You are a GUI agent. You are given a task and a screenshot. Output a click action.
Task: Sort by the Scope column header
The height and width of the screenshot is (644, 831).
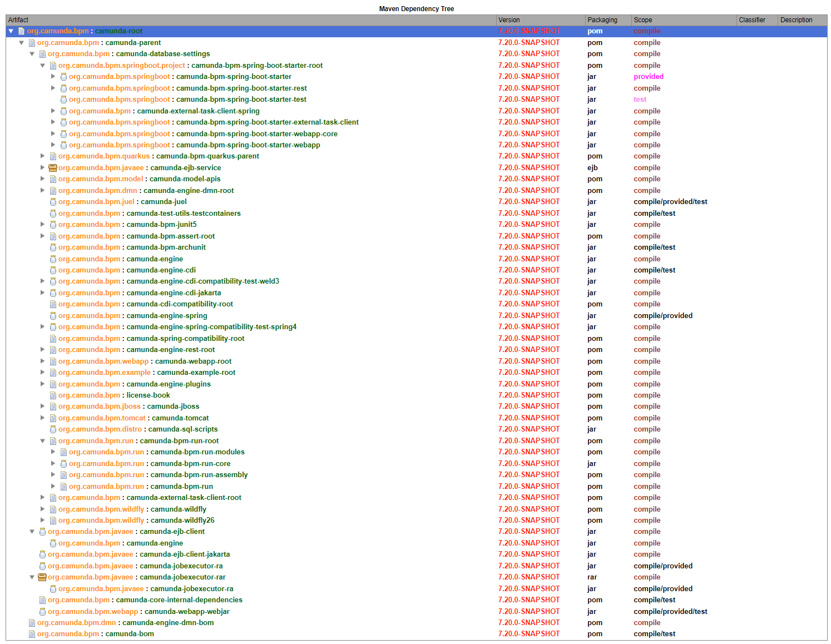[x=684, y=20]
